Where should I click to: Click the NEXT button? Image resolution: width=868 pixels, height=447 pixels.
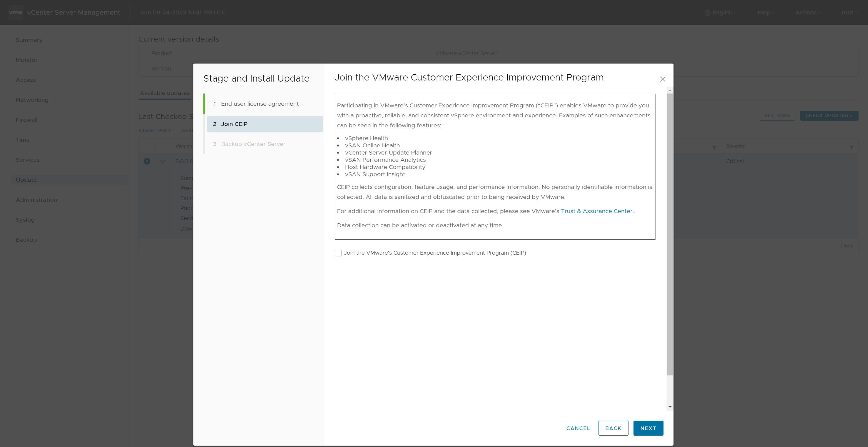coord(648,428)
